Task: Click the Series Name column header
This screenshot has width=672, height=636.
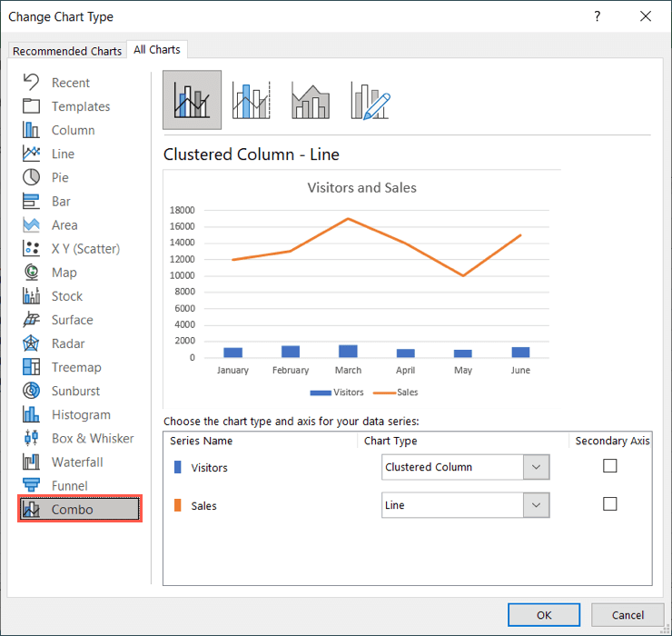Action: coord(201,441)
